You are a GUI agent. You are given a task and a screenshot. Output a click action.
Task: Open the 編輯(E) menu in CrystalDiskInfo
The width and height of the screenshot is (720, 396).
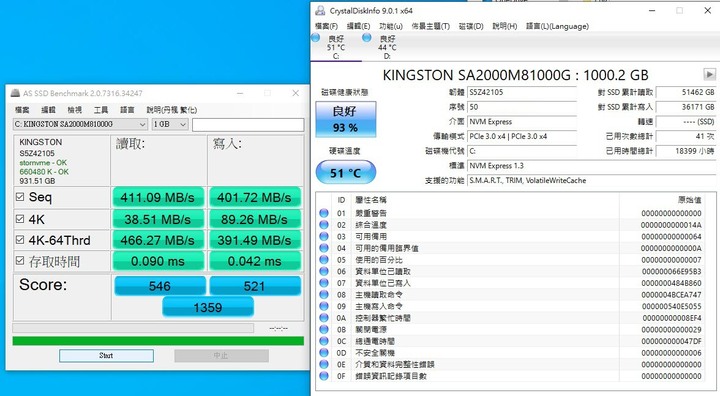coord(358,26)
